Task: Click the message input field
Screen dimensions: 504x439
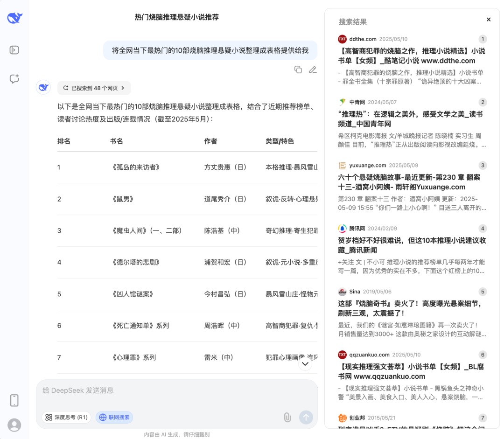Action: (x=177, y=390)
